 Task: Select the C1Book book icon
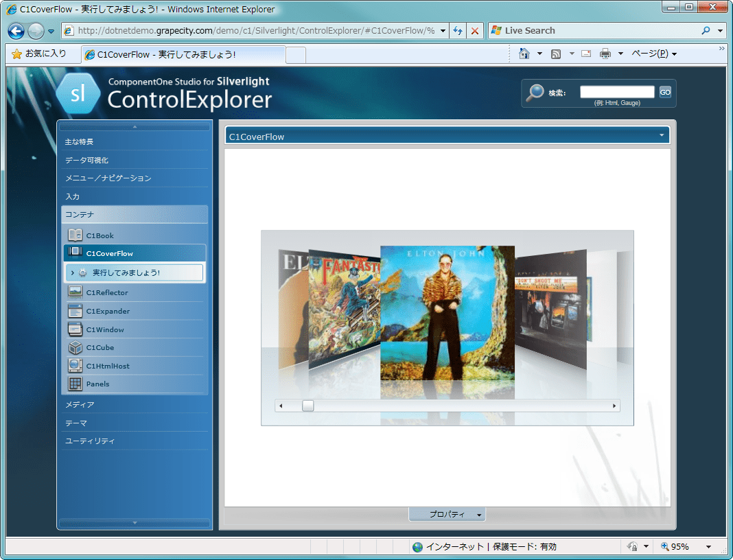coord(75,235)
